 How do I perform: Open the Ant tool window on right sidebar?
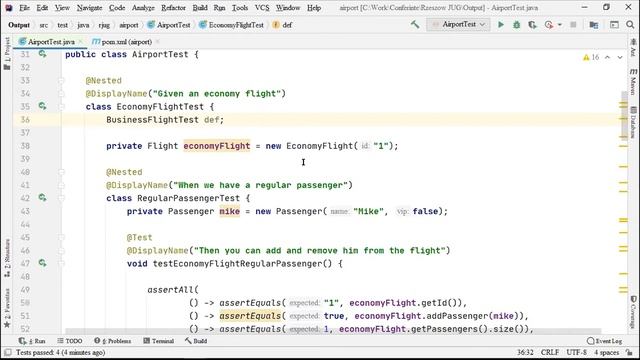coord(633,48)
